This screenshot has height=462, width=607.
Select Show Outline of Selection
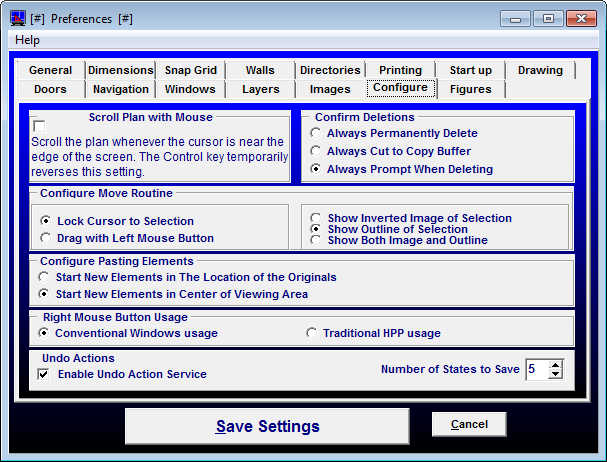389,229
